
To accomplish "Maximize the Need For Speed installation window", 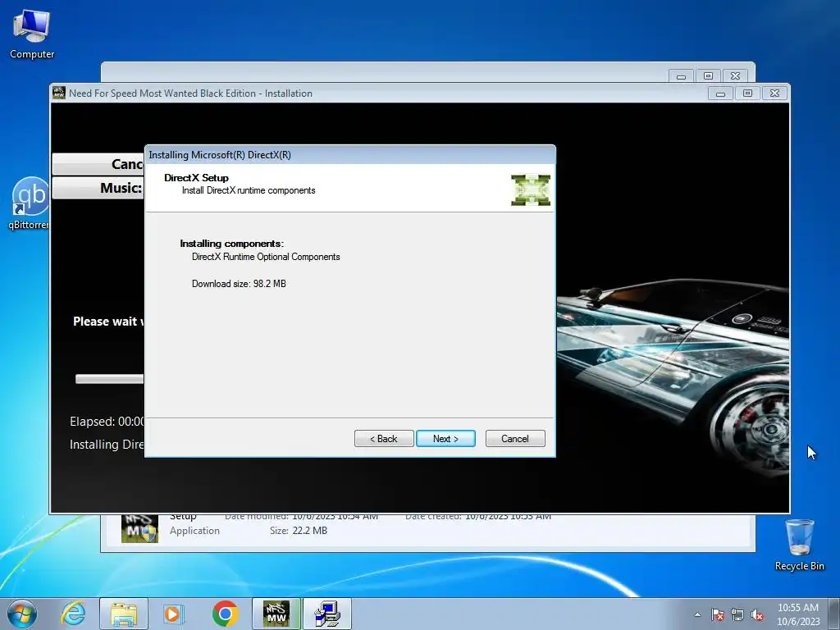I will point(747,94).
